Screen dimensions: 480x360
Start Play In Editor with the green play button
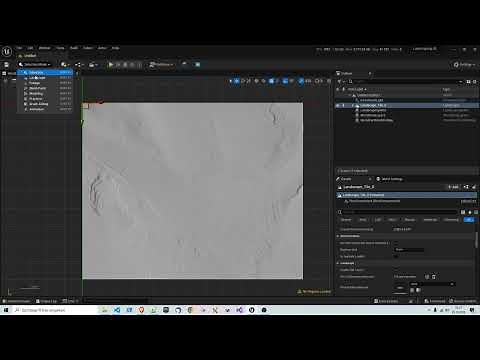pos(111,65)
